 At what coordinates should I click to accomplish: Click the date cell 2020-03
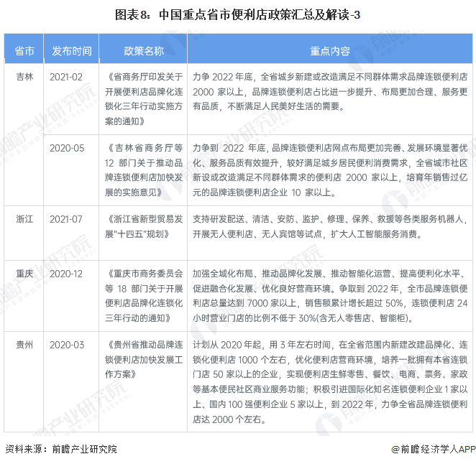[67, 345]
